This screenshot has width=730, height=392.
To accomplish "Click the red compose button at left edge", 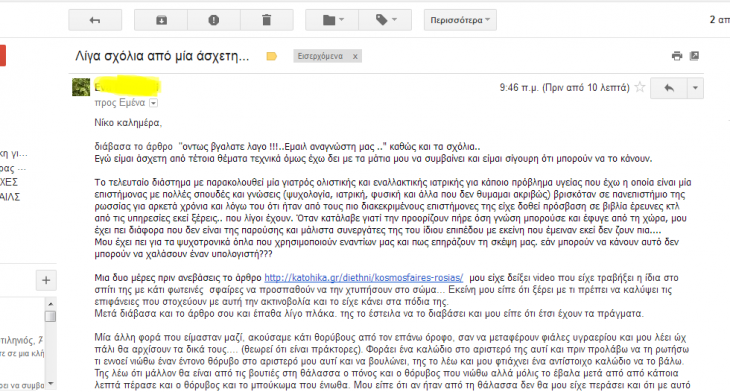I will pos(2,55).
